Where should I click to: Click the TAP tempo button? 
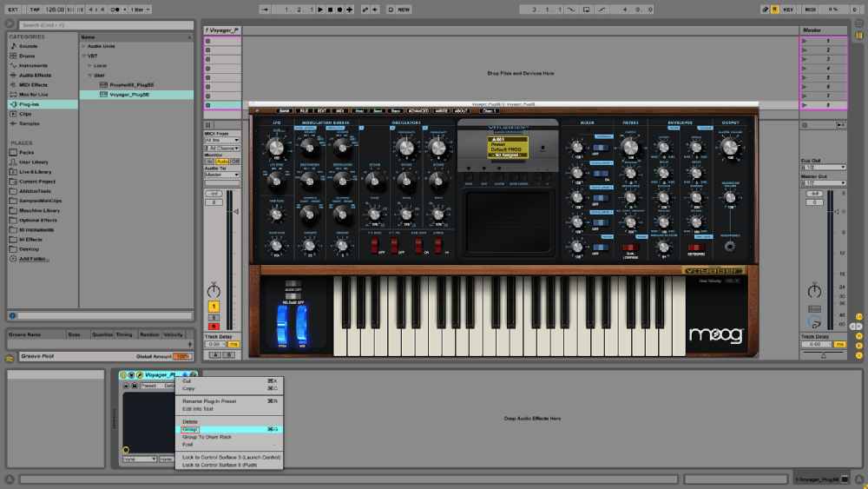point(34,9)
